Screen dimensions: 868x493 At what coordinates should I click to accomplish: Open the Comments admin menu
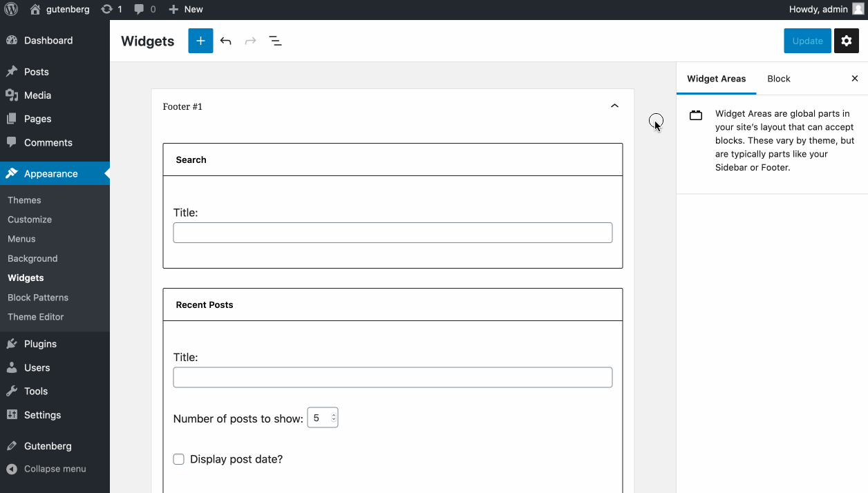[55, 142]
